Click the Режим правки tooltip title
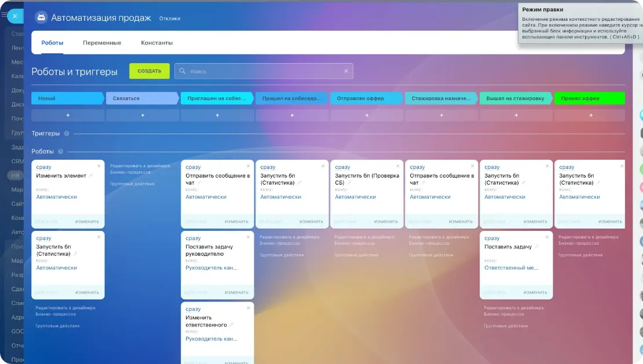Screen dimensions: 643x364 [x=543, y=9]
